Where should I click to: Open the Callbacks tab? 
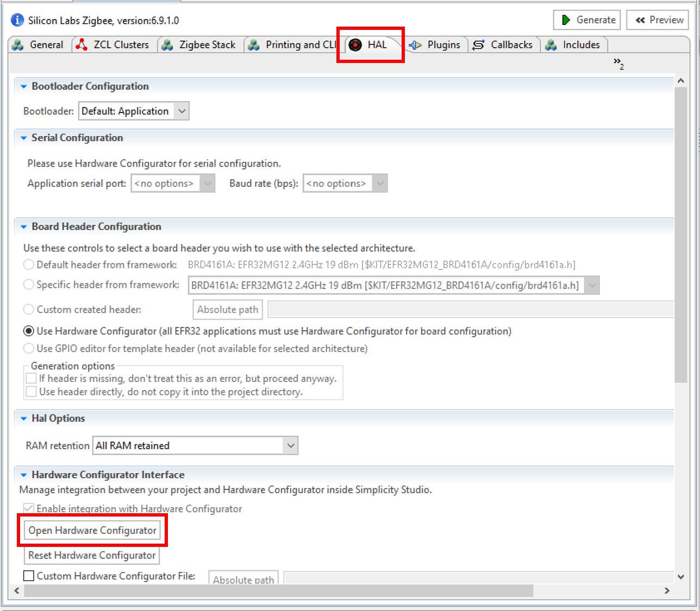pyautogui.click(x=503, y=45)
